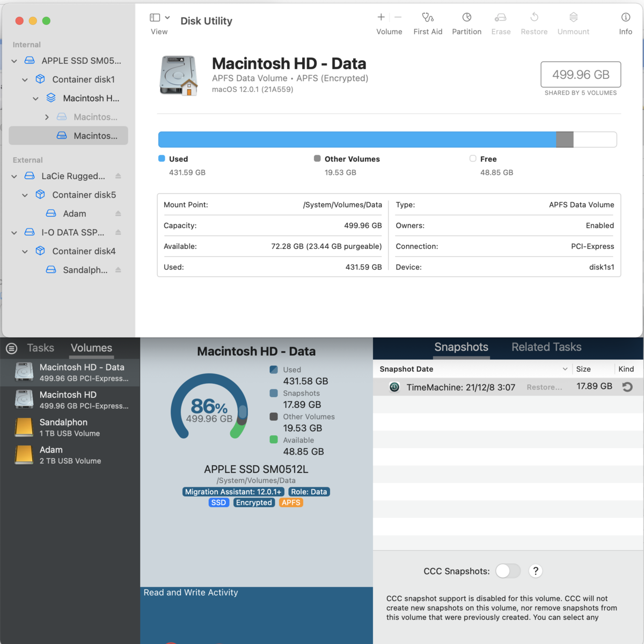Click the Read and Write Activity panel header
This screenshot has width=644, height=644.
(x=191, y=592)
